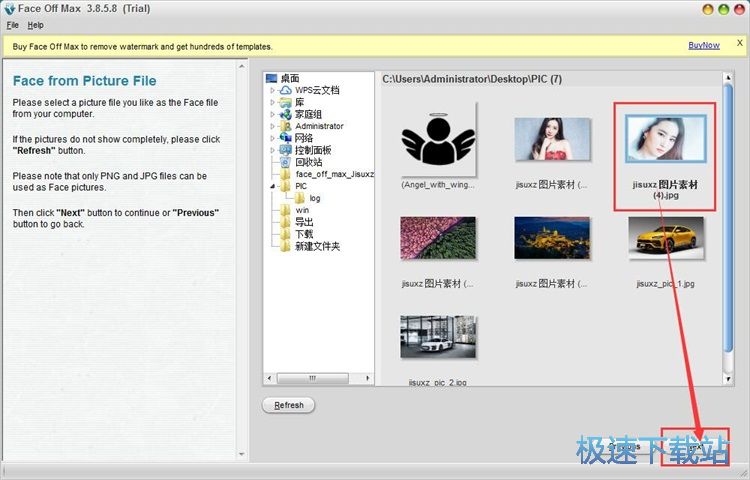
Task: Select the 新建文件夹 folder label
Action: coord(318,246)
